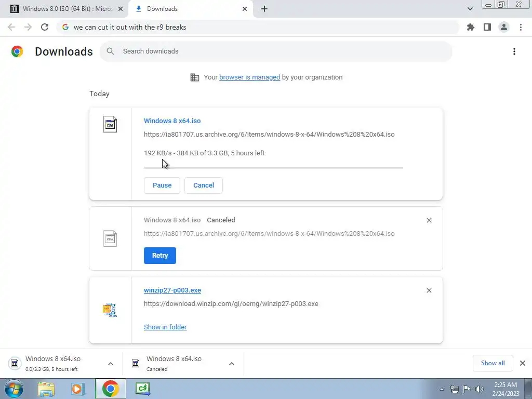Focus the Search downloads field

(x=276, y=51)
